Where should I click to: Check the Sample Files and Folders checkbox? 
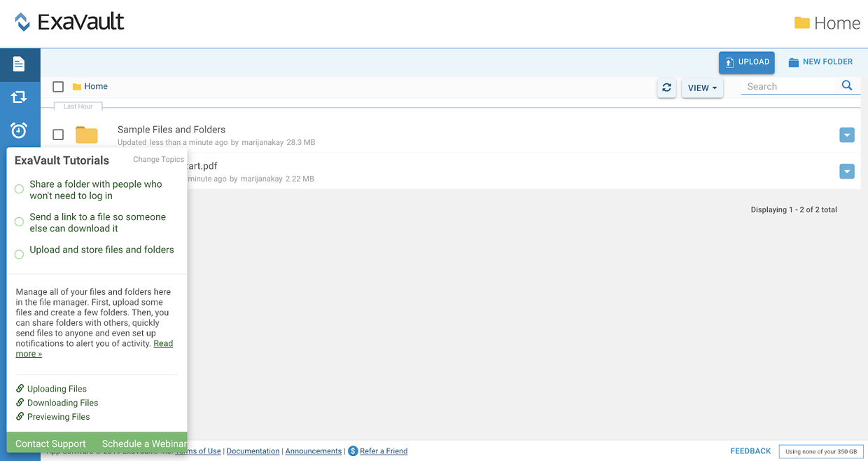point(58,135)
